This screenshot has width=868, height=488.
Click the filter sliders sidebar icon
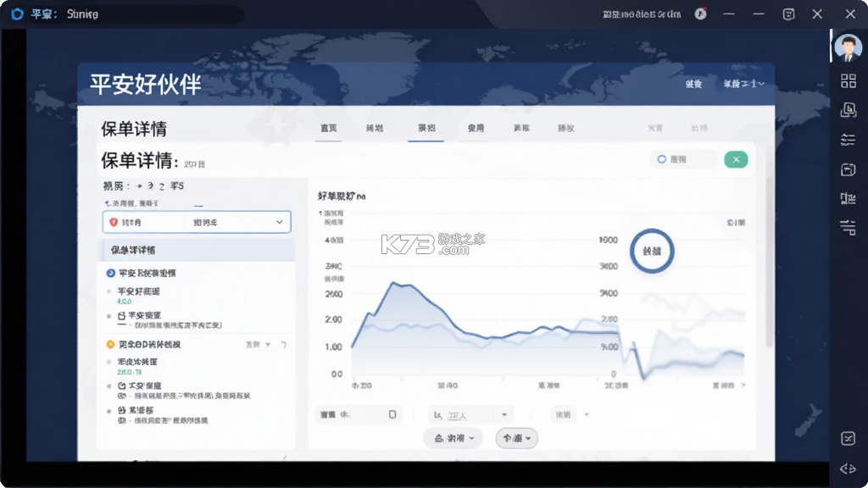point(848,227)
